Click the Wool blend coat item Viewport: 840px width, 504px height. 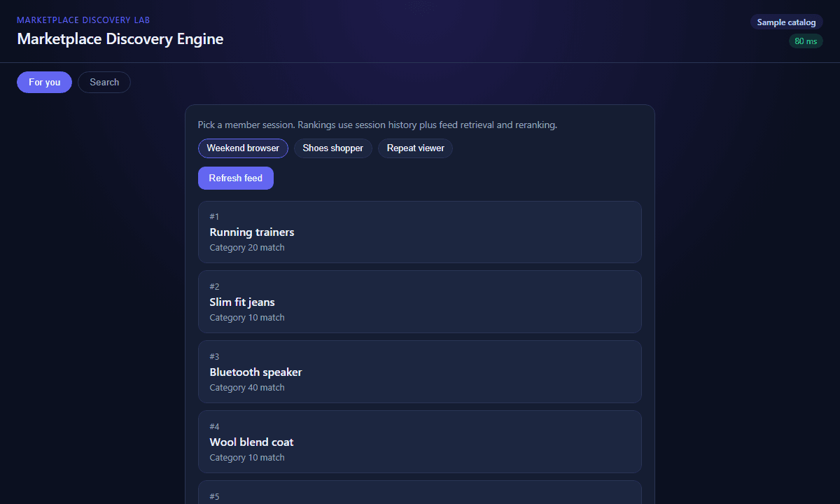coord(420,442)
